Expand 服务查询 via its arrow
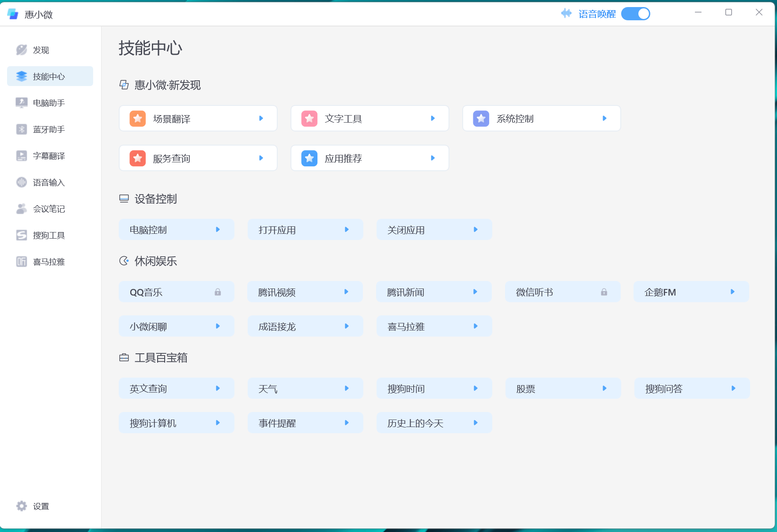 click(x=261, y=158)
